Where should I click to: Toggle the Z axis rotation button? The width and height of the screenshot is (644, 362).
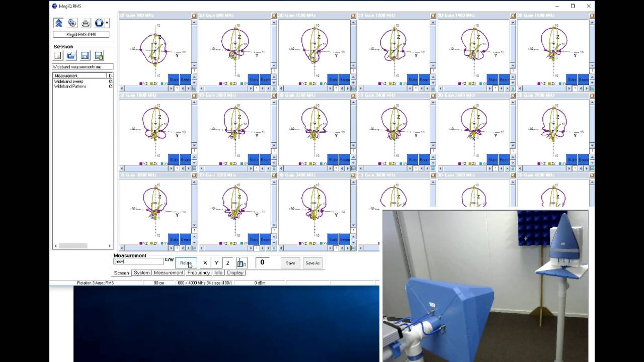[228, 263]
